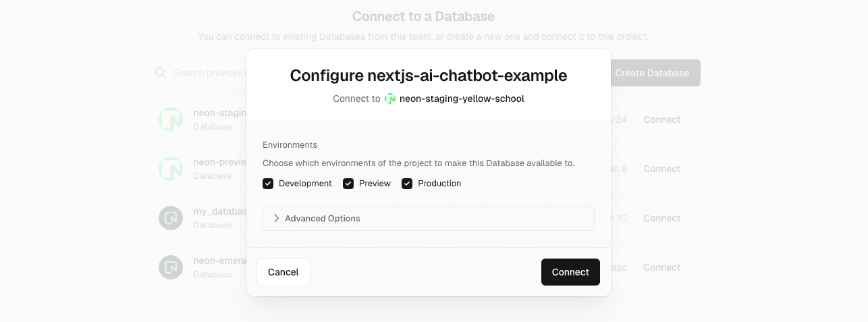868x322 pixels.
Task: Click Connect in the last database row
Action: [661, 267]
